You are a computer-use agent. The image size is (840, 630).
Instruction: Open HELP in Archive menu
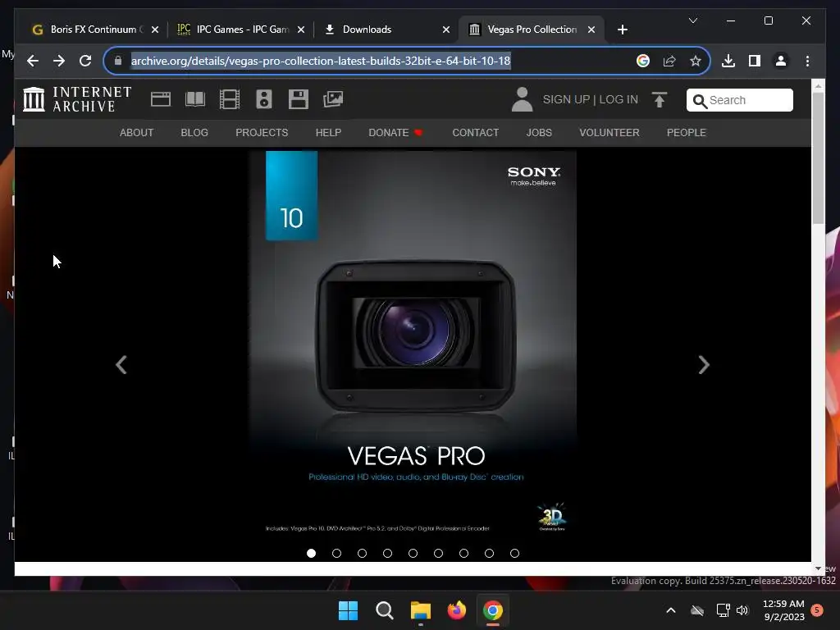328,132
